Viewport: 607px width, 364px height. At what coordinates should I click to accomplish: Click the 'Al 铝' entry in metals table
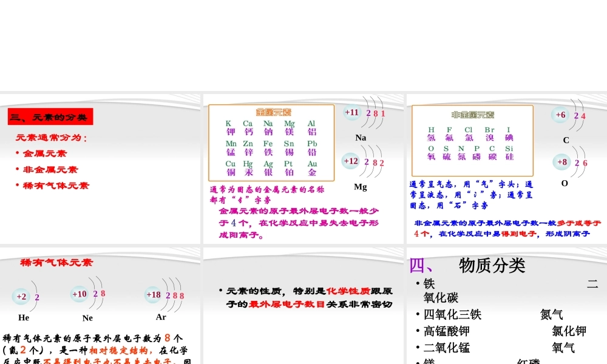pyautogui.click(x=311, y=127)
